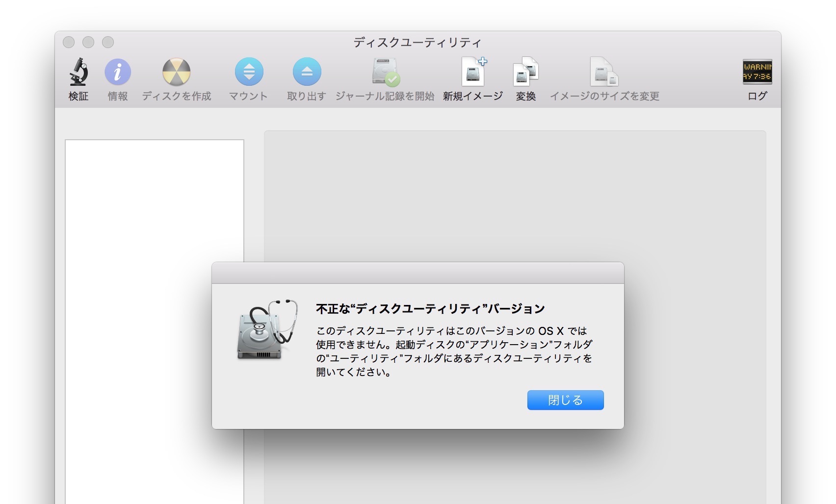Click the ディスクユーティリティ window title
This screenshot has width=836, height=504.
point(418,43)
